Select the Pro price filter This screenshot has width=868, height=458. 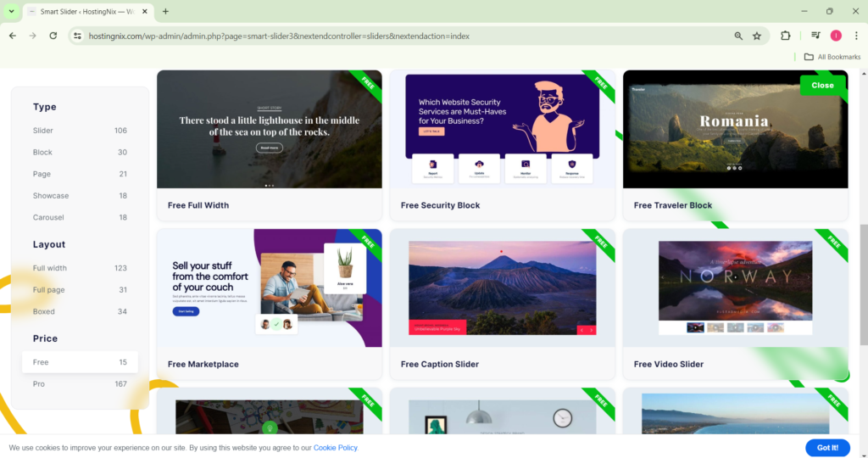pyautogui.click(x=80, y=384)
